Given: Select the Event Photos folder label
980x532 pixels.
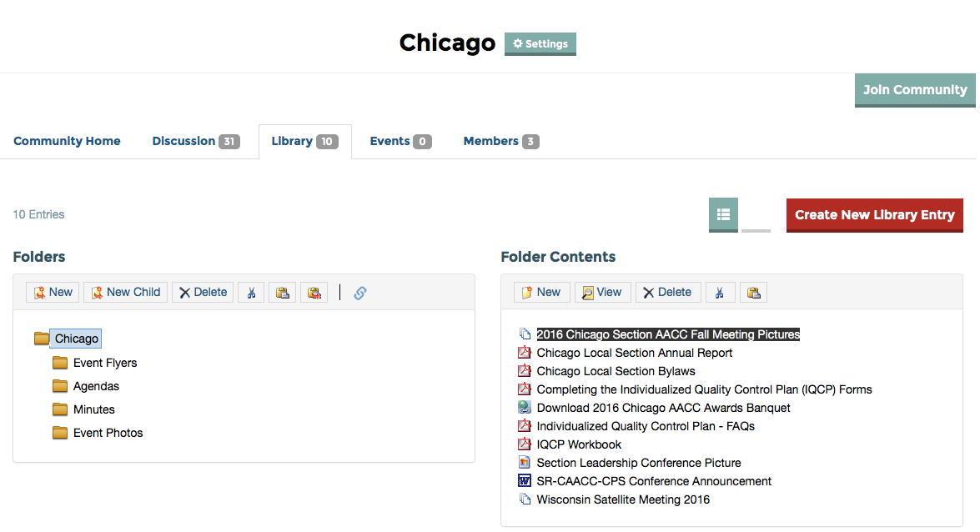Looking at the screenshot, I should 108,433.
